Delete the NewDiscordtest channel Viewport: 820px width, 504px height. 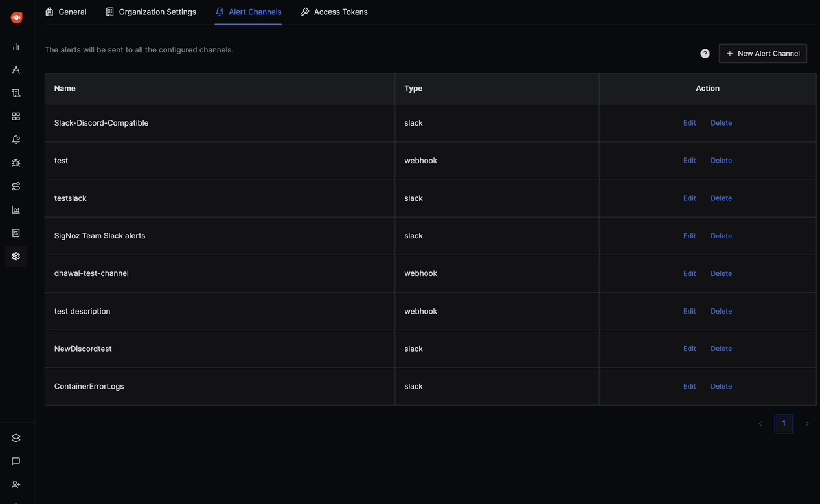[722, 349]
